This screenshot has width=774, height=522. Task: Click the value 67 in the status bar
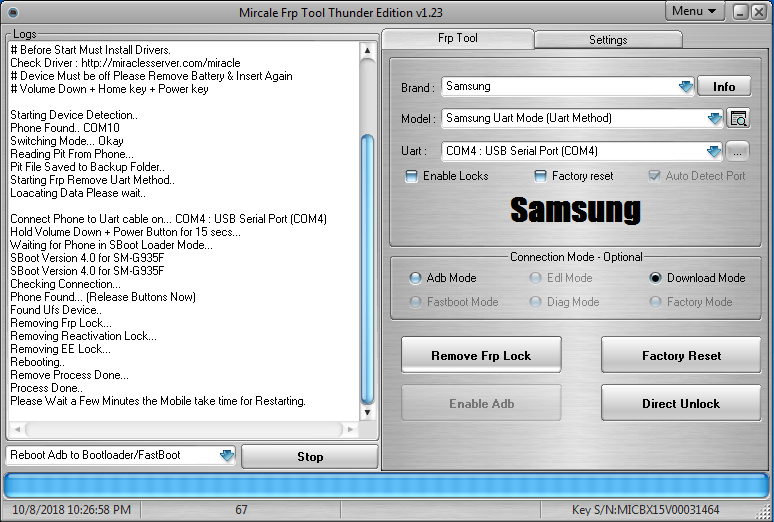(x=241, y=510)
